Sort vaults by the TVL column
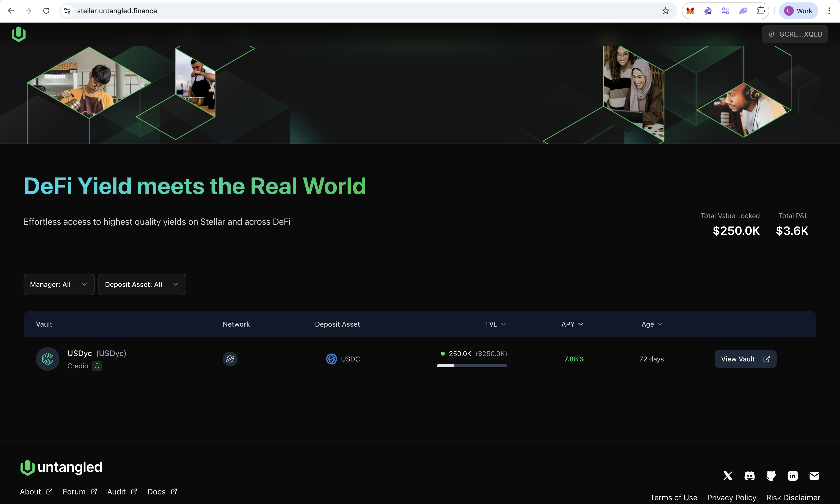840x504 pixels. 495,324
